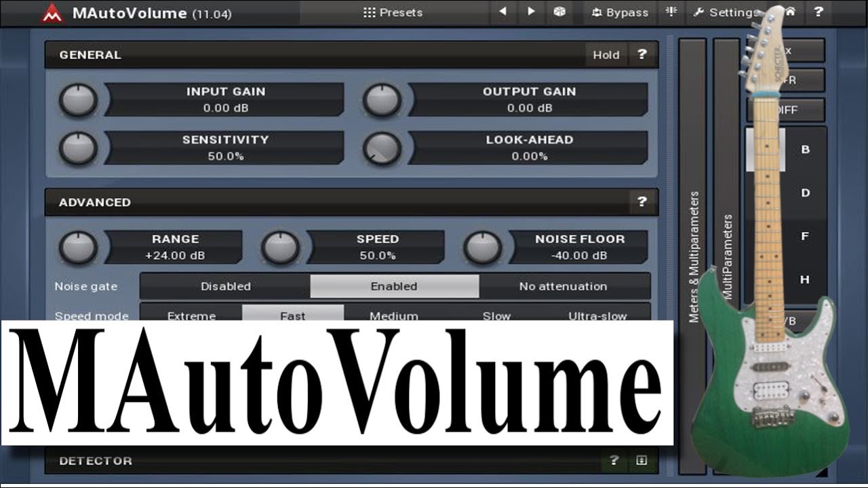Click the Speed knob
868x488 pixels.
tap(281, 247)
